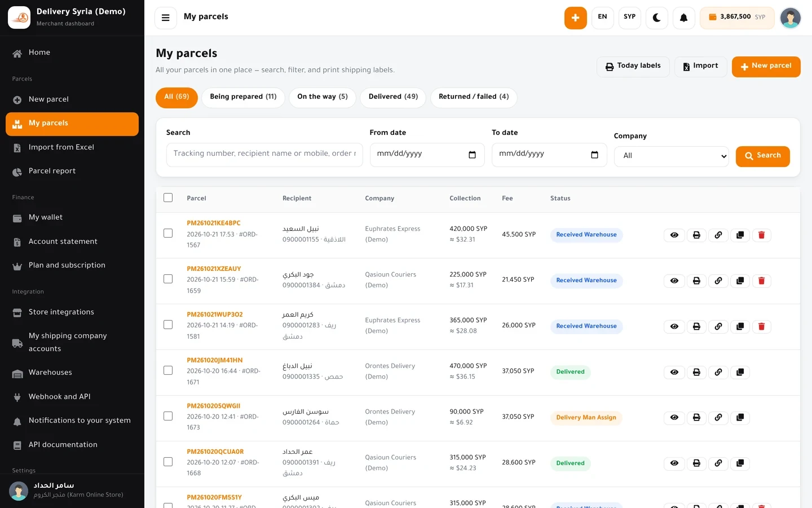
Task: Open To date calendar picker icon
Action: pyautogui.click(x=594, y=155)
